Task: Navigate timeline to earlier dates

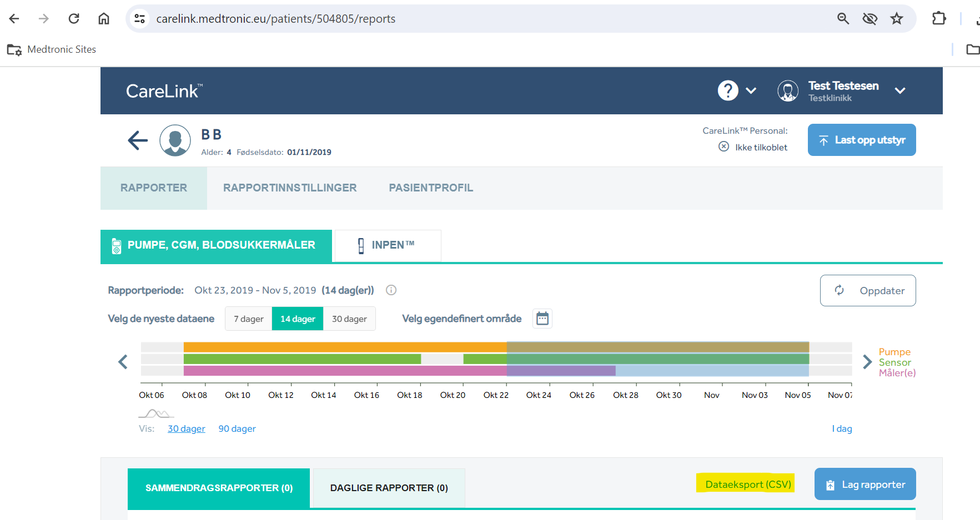Action: [123, 362]
